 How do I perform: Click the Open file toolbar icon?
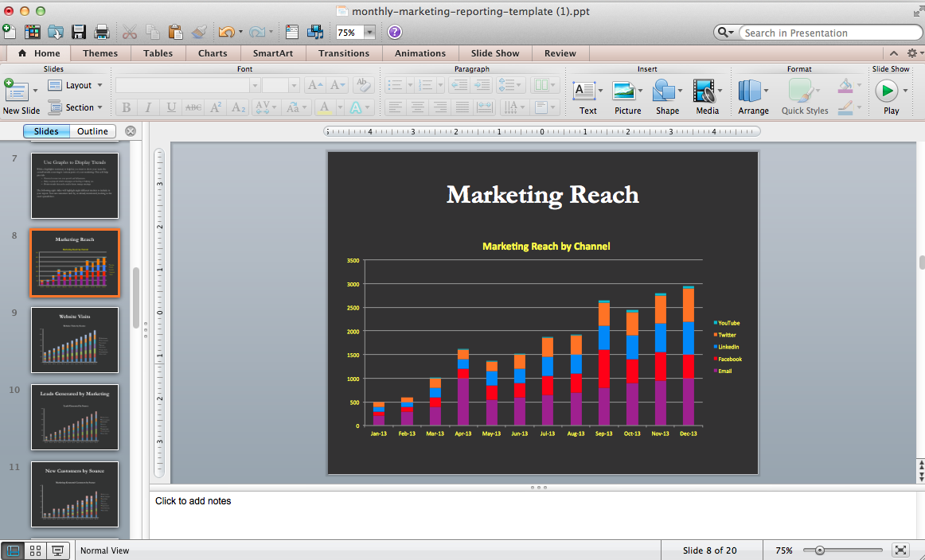[56, 32]
